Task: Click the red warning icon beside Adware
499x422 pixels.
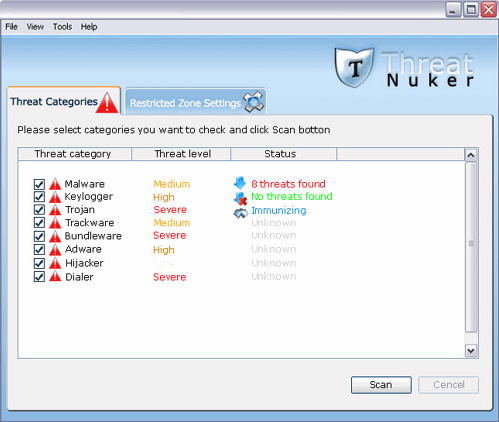Action: 55,250
